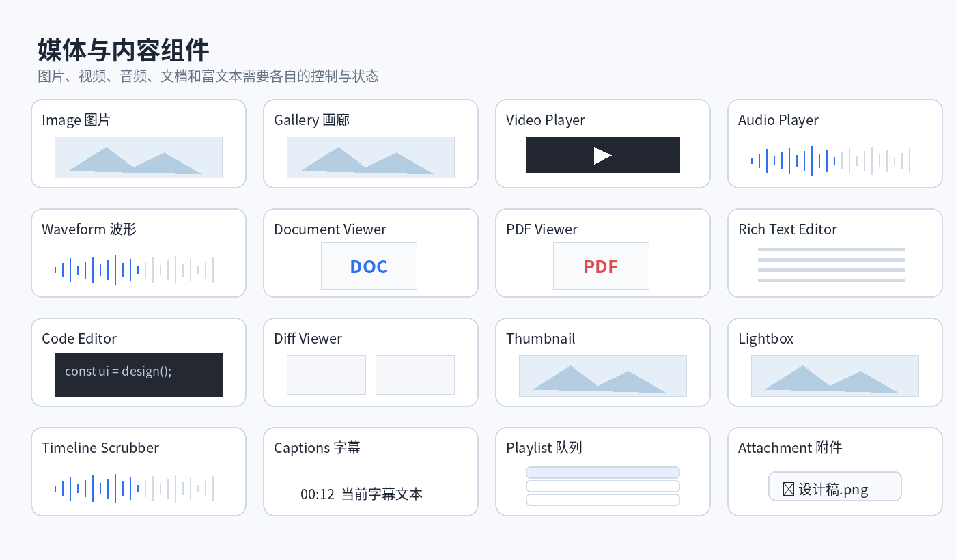Select the right Diff Viewer pane
This screenshot has width=956, height=560.
click(415, 375)
